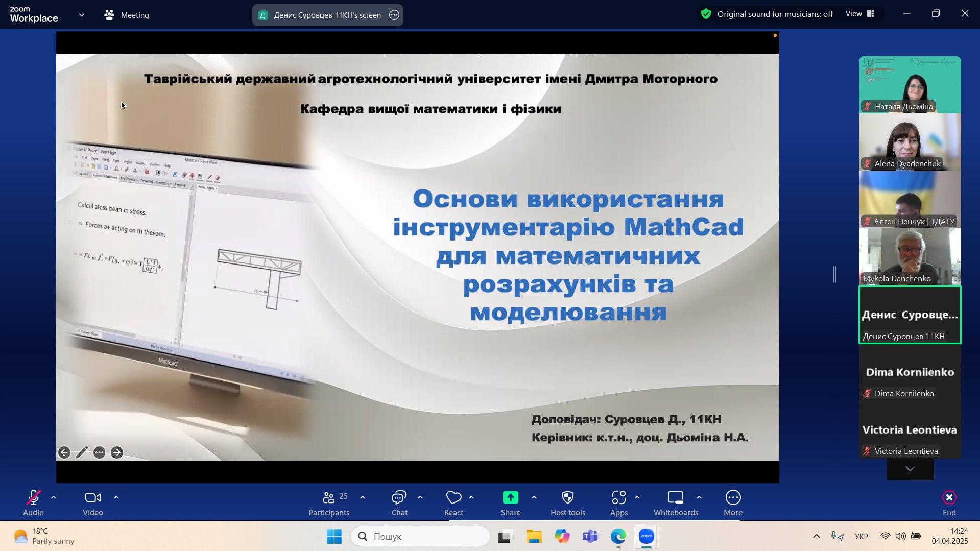The image size is (980, 551).
Task: Open the Zoom Workplace dropdown menu
Action: tap(82, 15)
